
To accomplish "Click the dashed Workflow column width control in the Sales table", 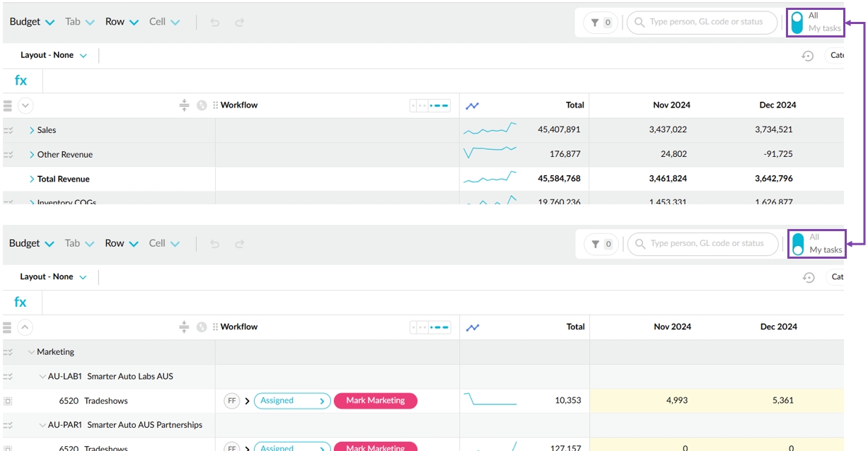I will pos(430,106).
